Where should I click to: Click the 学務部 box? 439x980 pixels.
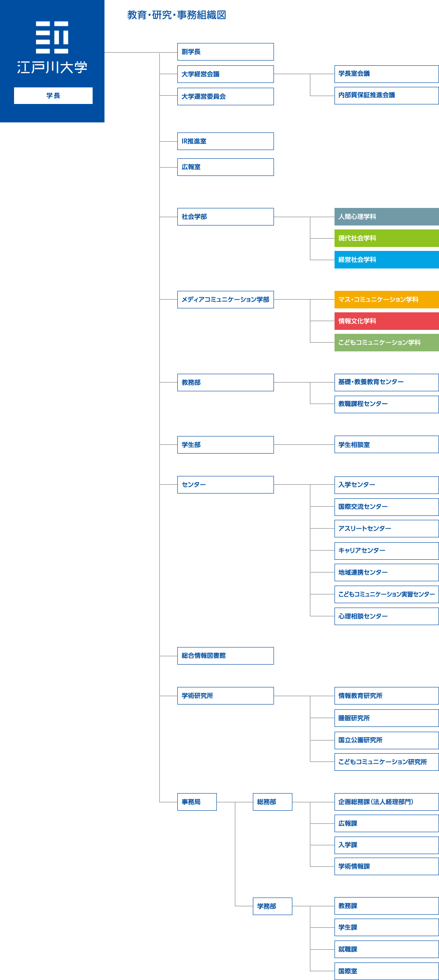pos(273,906)
